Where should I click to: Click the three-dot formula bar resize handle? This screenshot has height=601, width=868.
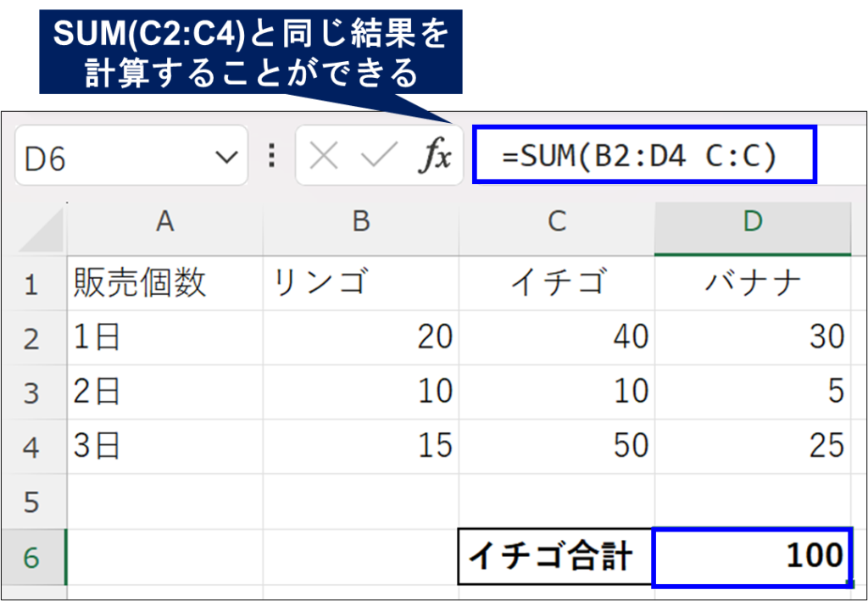click(x=271, y=156)
